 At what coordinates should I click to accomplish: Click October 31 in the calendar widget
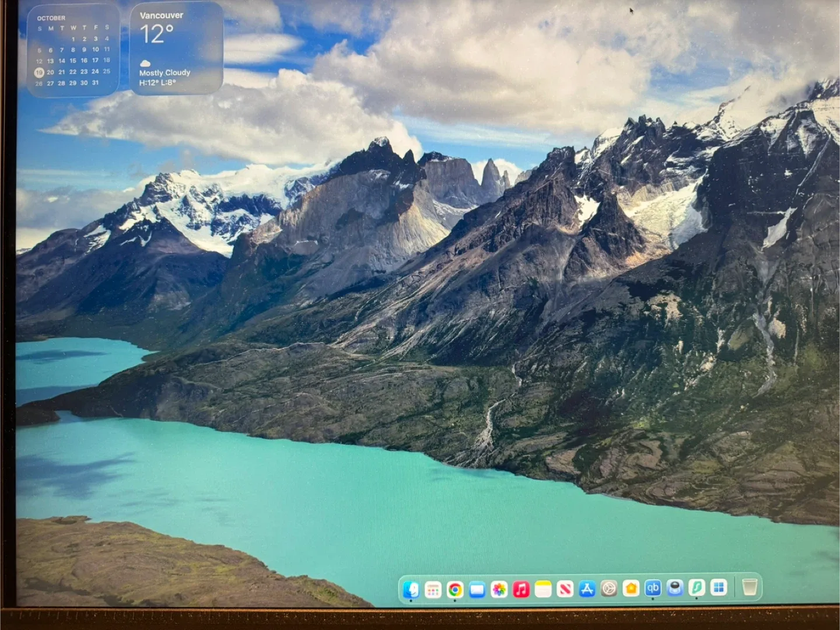tap(95, 82)
